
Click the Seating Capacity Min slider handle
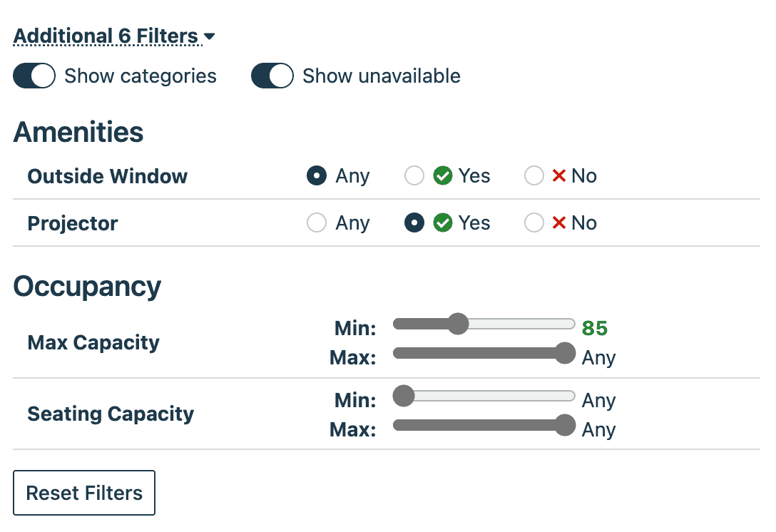[403, 396]
